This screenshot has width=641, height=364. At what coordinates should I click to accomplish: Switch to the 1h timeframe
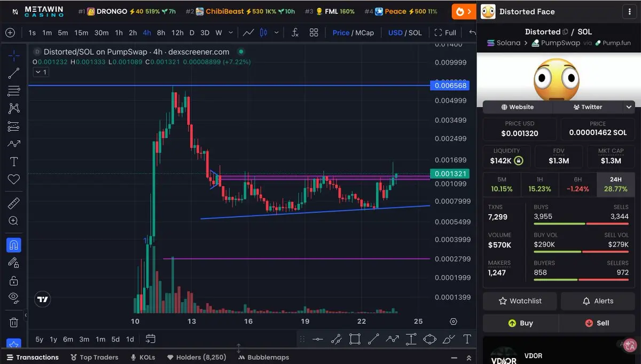pos(119,33)
